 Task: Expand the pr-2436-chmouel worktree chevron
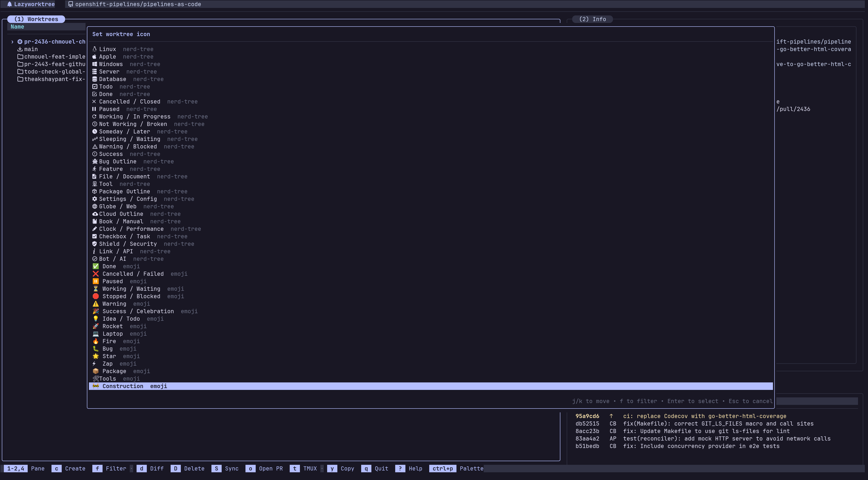(x=12, y=42)
